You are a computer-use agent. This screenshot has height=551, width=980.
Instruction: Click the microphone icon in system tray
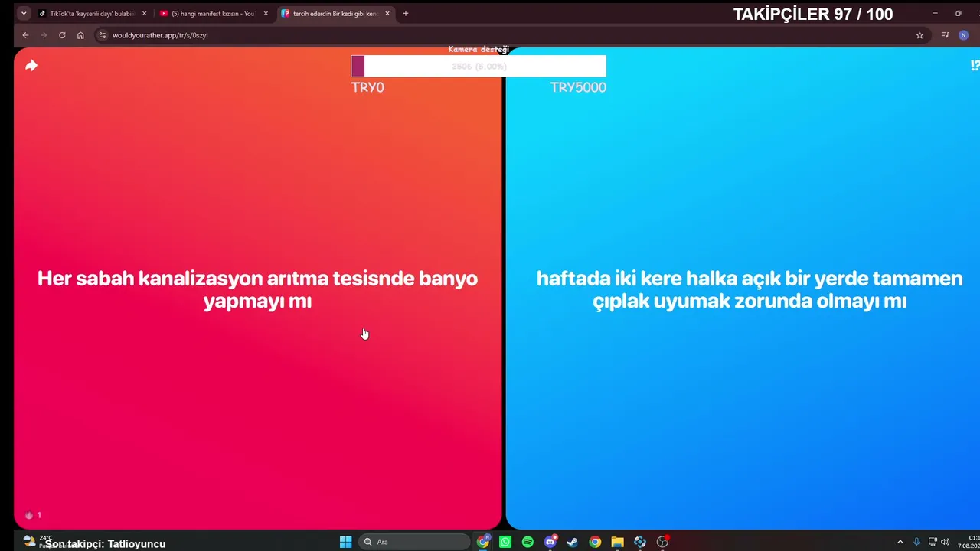[916, 542]
